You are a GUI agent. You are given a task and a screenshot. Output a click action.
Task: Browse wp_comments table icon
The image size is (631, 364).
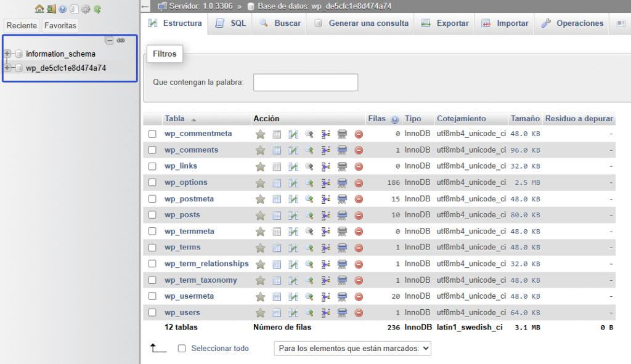[x=277, y=150]
